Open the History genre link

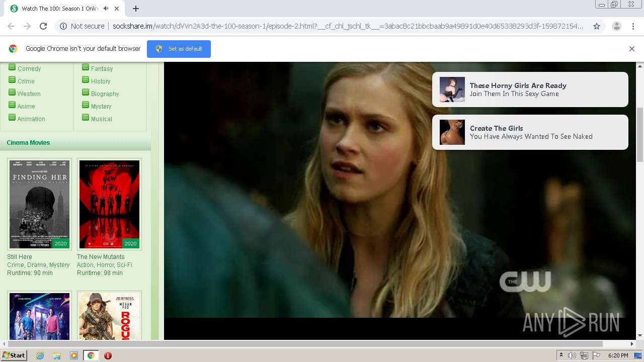(x=101, y=81)
